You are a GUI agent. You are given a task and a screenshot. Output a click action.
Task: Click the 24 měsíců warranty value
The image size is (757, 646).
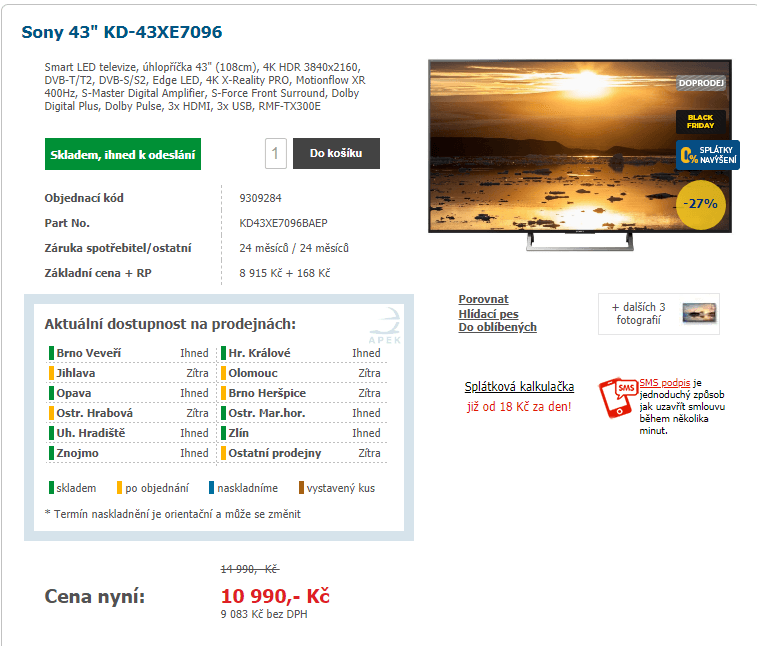[294, 248]
